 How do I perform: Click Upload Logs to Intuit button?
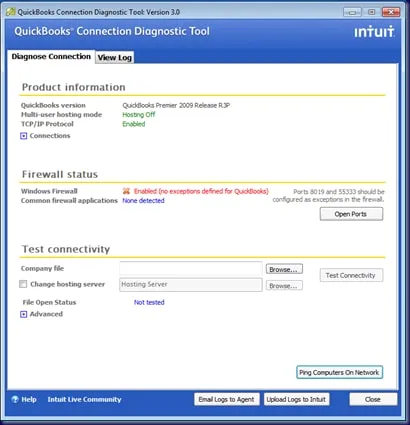tap(296, 399)
